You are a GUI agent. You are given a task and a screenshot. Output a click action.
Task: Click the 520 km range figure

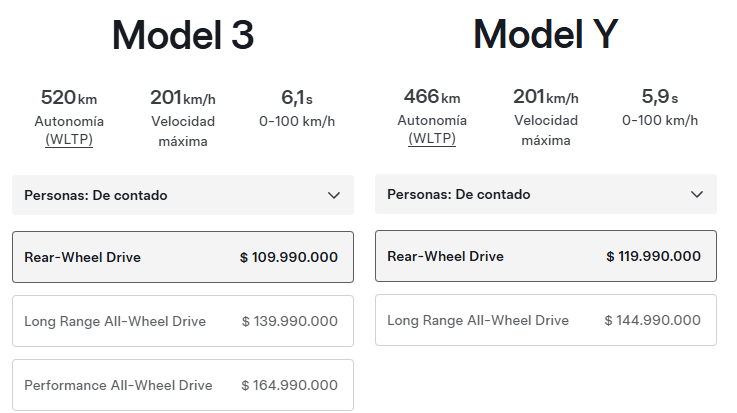coord(69,98)
